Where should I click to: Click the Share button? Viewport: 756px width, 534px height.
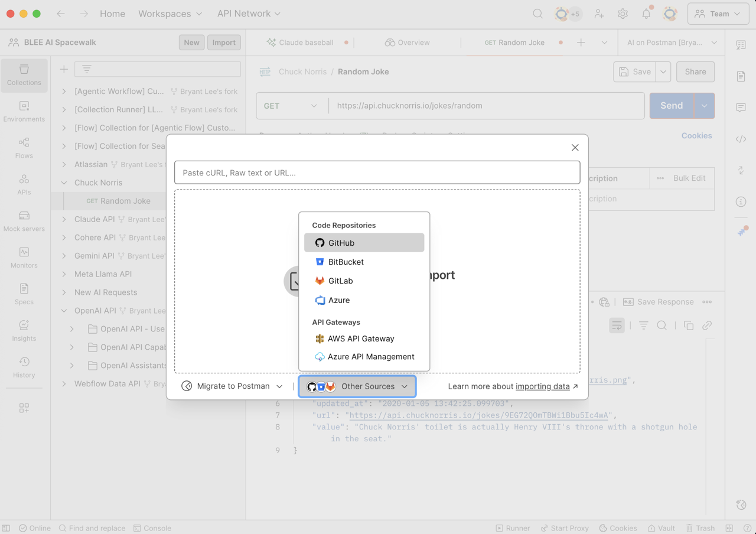coord(695,71)
